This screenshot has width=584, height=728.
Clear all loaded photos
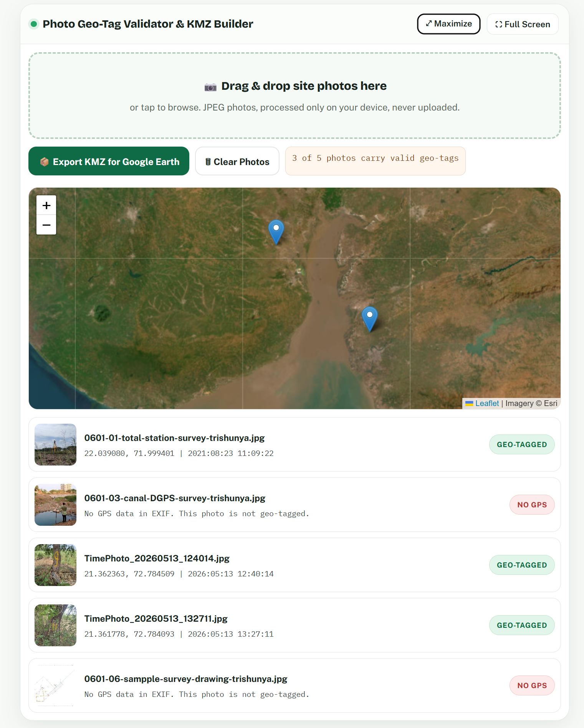tap(237, 161)
